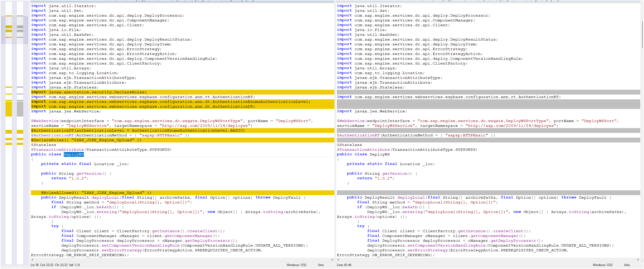Click 'return "1.0.2";' in right pane

click(376, 178)
